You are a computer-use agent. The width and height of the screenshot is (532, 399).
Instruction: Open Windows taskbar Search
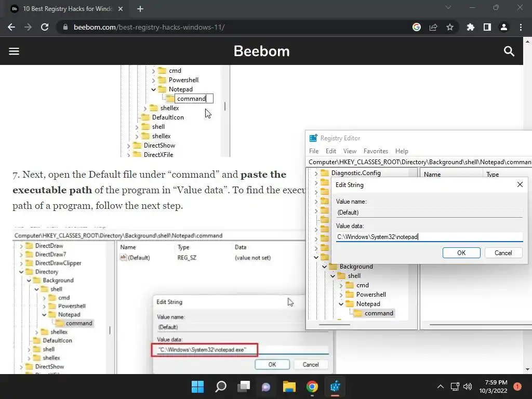coord(220,387)
